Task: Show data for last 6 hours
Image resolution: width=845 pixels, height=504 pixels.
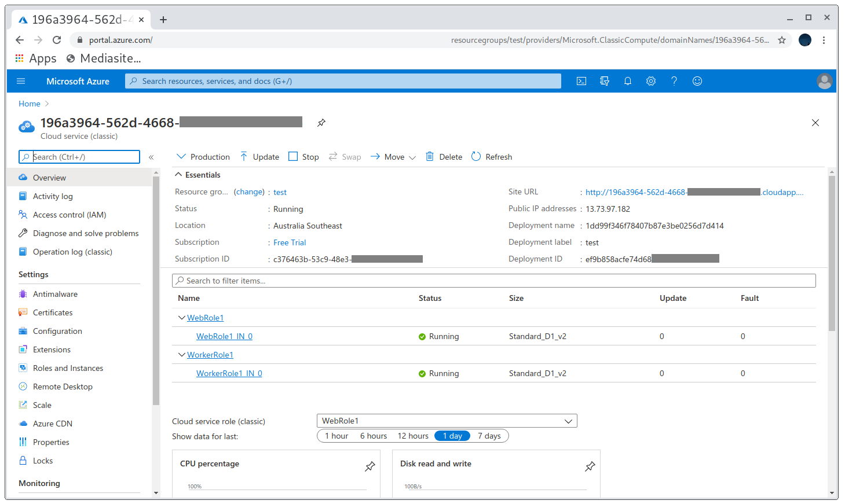Action: (x=374, y=436)
